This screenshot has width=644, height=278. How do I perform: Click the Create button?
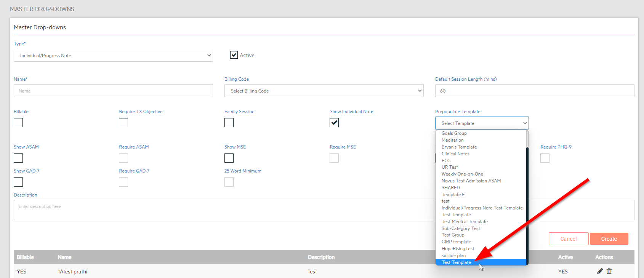tap(609, 239)
